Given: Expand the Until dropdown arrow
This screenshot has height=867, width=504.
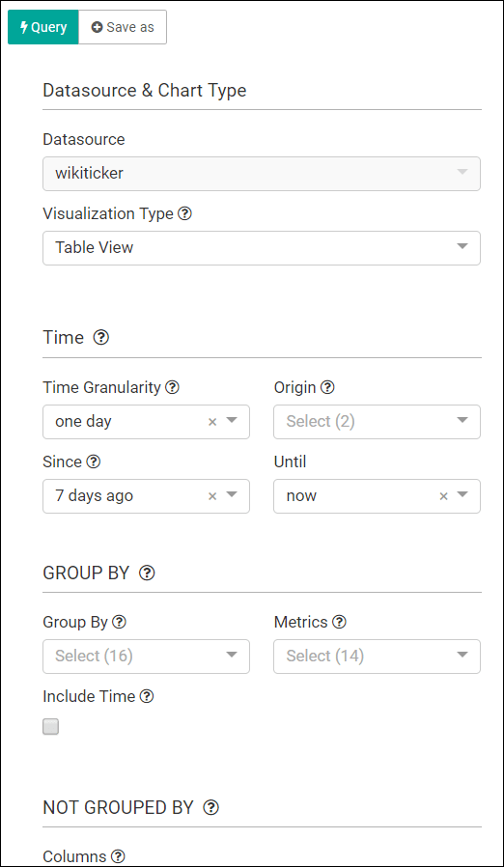Looking at the screenshot, I should click(x=462, y=495).
